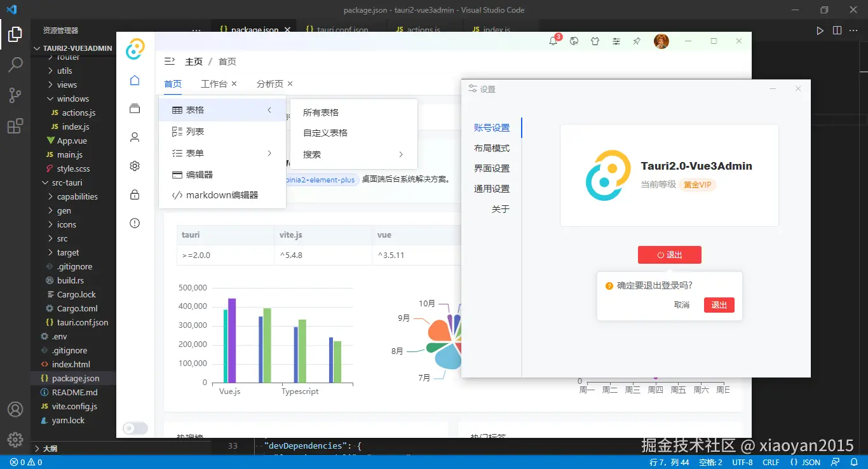
Task: Expand the 表单 submenu arrow
Action: [x=269, y=153]
